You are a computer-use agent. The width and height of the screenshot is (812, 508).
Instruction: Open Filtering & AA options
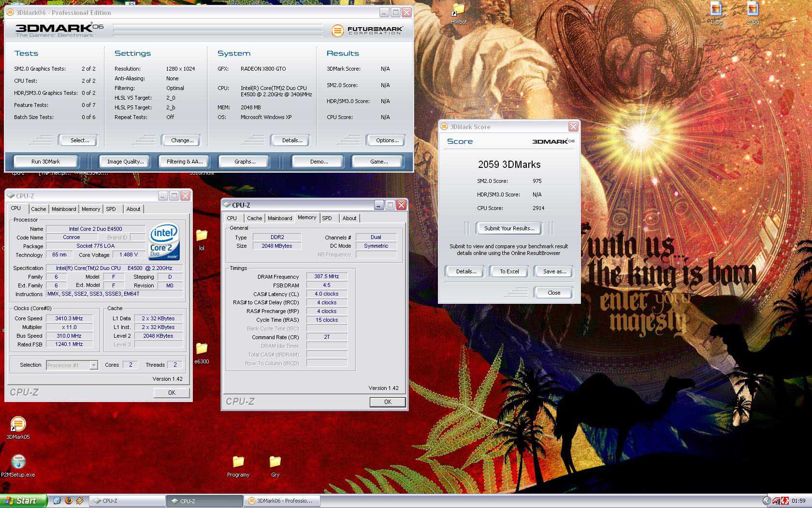tap(185, 162)
